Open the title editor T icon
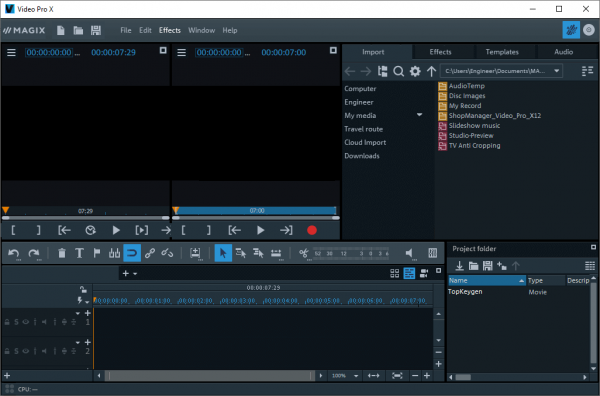Screen dimensions: 600x396 (79, 253)
